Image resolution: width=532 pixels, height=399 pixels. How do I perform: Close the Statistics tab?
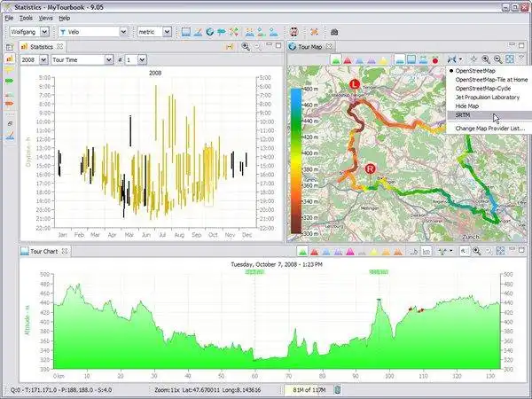(59, 46)
